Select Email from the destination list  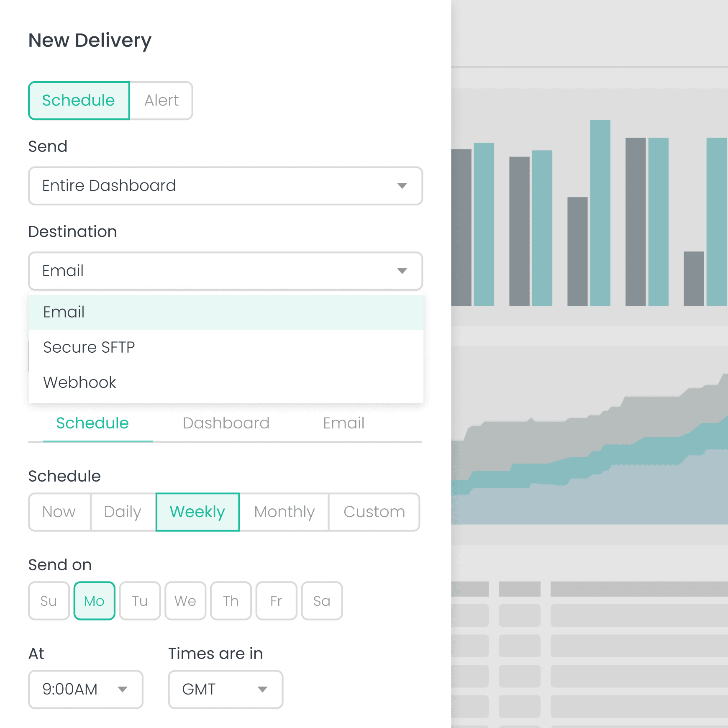64,312
